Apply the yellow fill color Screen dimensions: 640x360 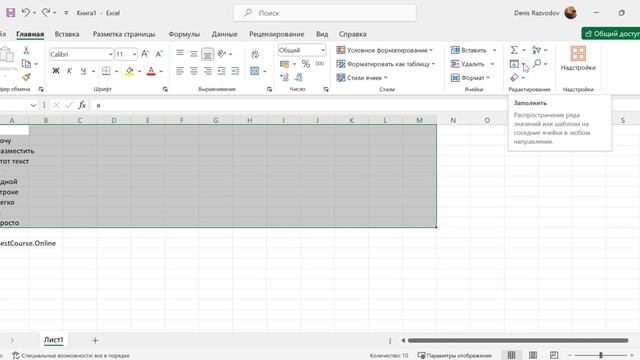click(130, 71)
